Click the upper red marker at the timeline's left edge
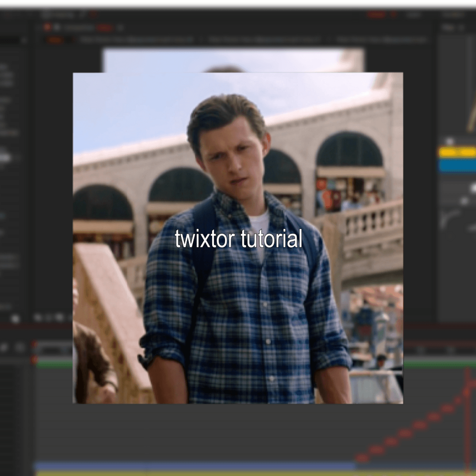The width and height of the screenshot is (476, 476). tap(34, 344)
